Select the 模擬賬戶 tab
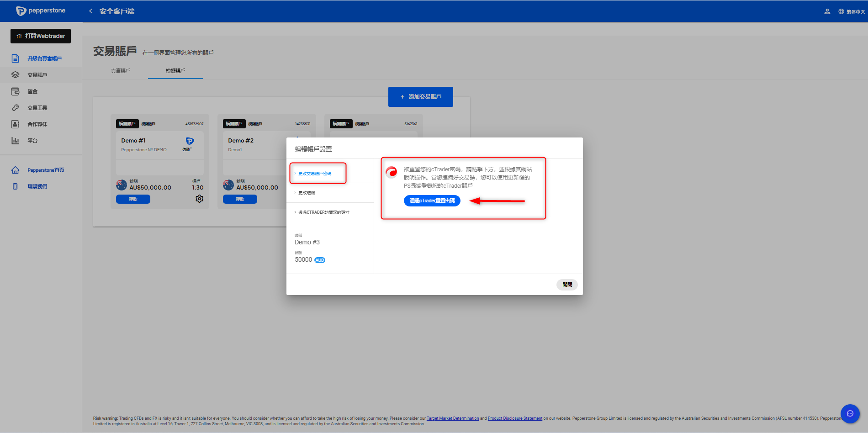This screenshot has width=868, height=433. 175,71
